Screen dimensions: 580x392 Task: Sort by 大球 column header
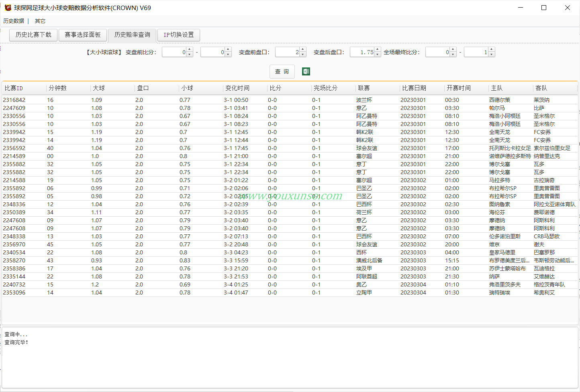pos(112,88)
